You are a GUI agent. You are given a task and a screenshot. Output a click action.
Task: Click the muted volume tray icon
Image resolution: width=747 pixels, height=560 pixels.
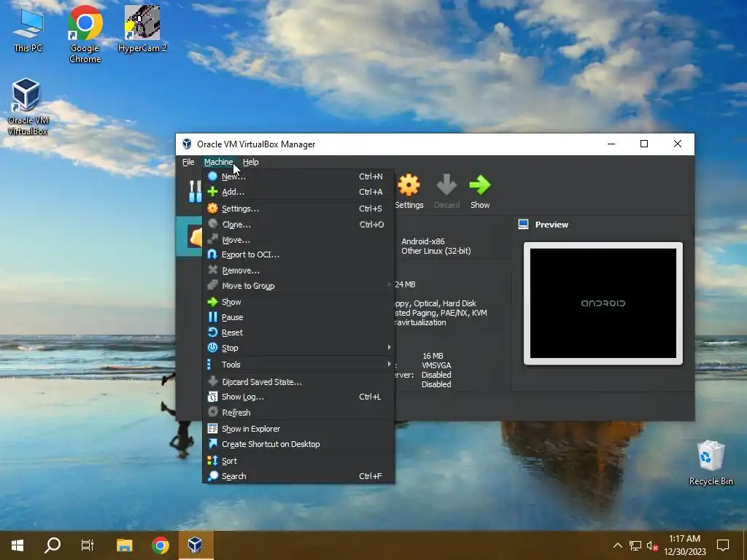(652, 545)
